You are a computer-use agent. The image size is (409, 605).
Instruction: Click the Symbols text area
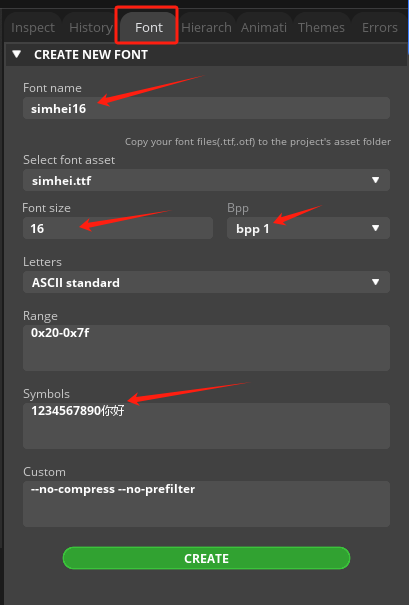(x=206, y=426)
